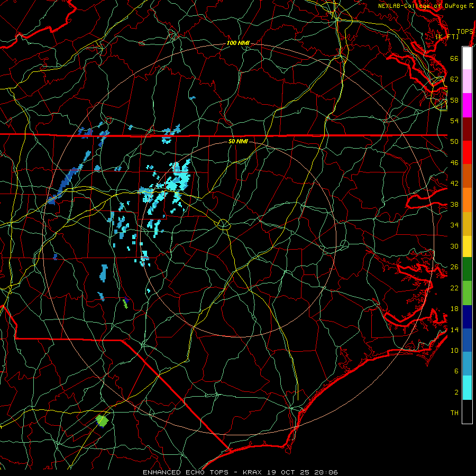Click the legend label 18

click(x=454, y=309)
